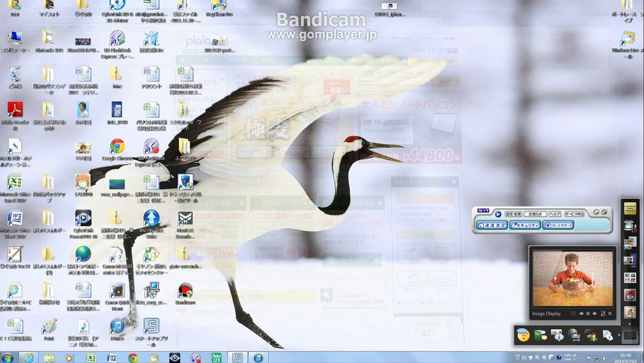Screen dimensions: 644x363
Task: Open the Windows Start button
Action: (9, 357)
